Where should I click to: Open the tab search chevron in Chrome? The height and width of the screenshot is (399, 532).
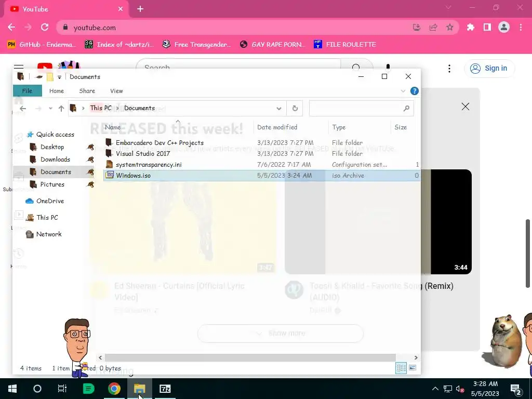pos(448,7)
